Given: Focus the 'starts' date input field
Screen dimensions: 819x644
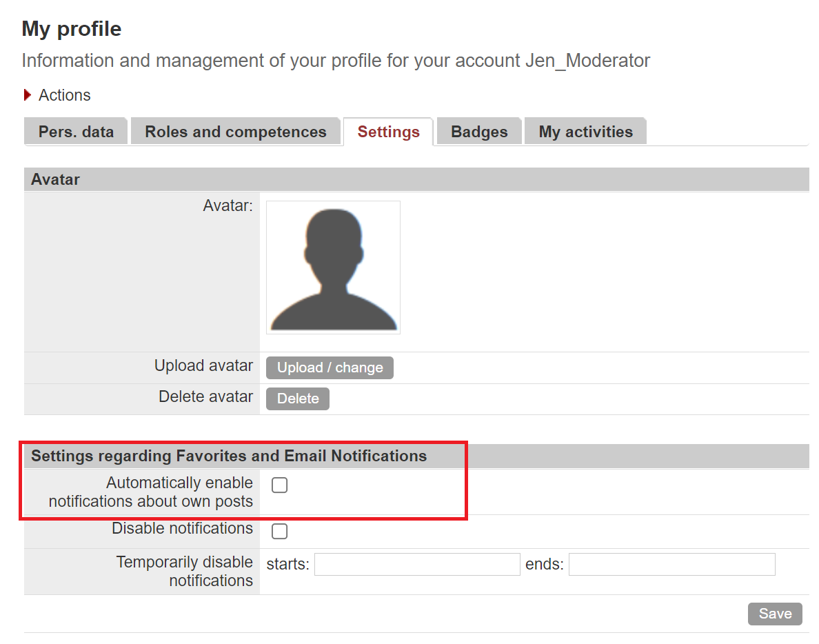Looking at the screenshot, I should (416, 564).
